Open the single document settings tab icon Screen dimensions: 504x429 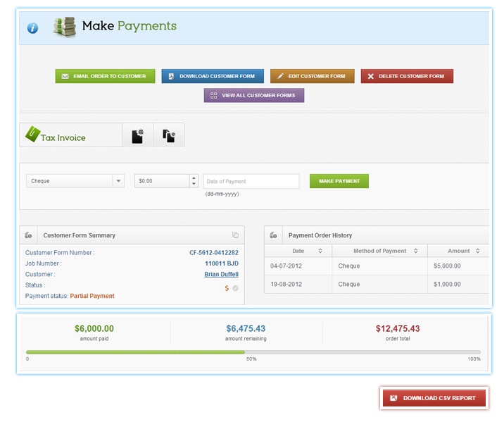click(x=138, y=136)
